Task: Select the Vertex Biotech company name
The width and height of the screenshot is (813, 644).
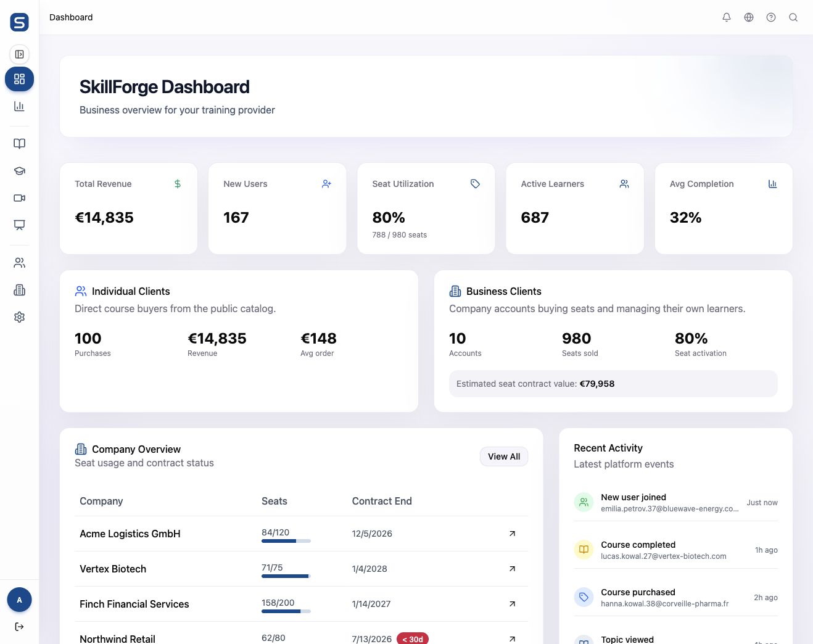Action: click(113, 569)
